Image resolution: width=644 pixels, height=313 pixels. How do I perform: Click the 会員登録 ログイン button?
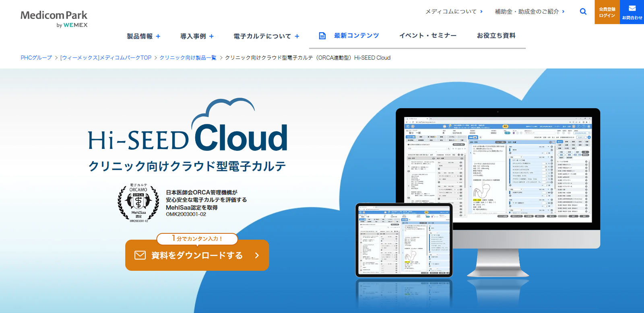click(x=607, y=12)
